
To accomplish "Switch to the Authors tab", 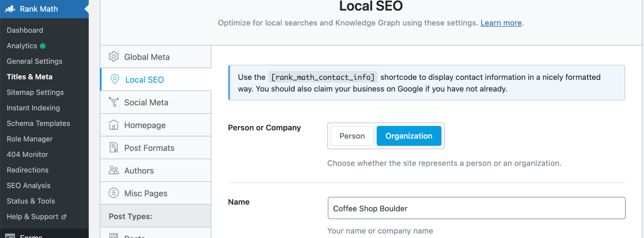I will point(139,171).
